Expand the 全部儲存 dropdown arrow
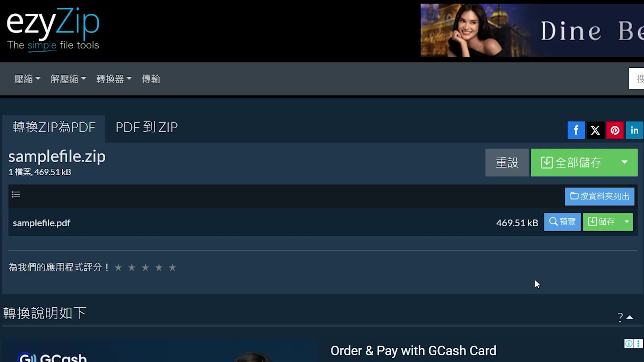Image resolution: width=644 pixels, height=362 pixels. point(624,163)
